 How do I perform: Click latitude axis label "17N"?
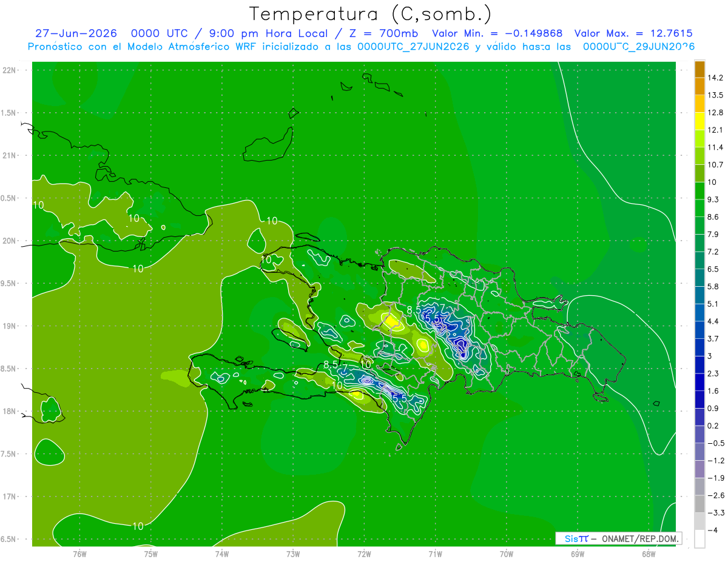tap(10, 497)
